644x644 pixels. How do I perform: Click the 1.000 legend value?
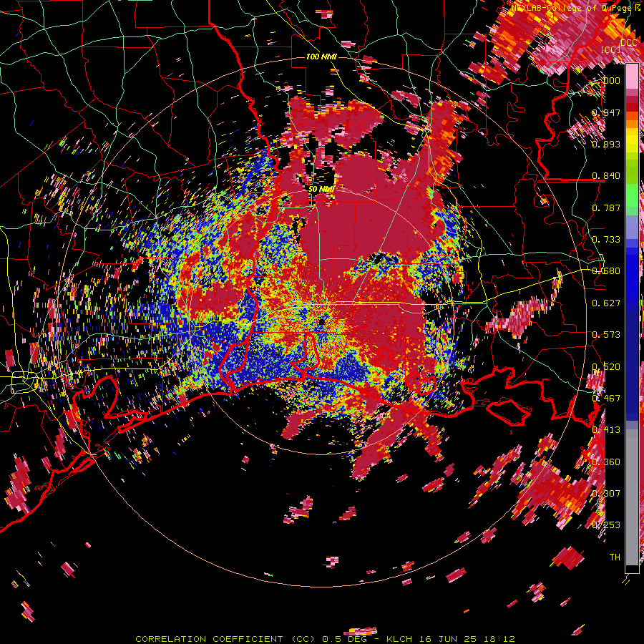click(x=606, y=80)
